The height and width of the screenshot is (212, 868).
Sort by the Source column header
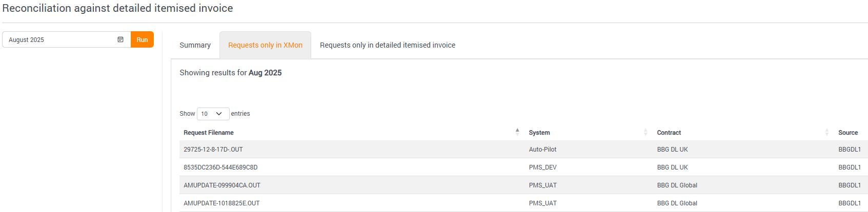point(848,133)
